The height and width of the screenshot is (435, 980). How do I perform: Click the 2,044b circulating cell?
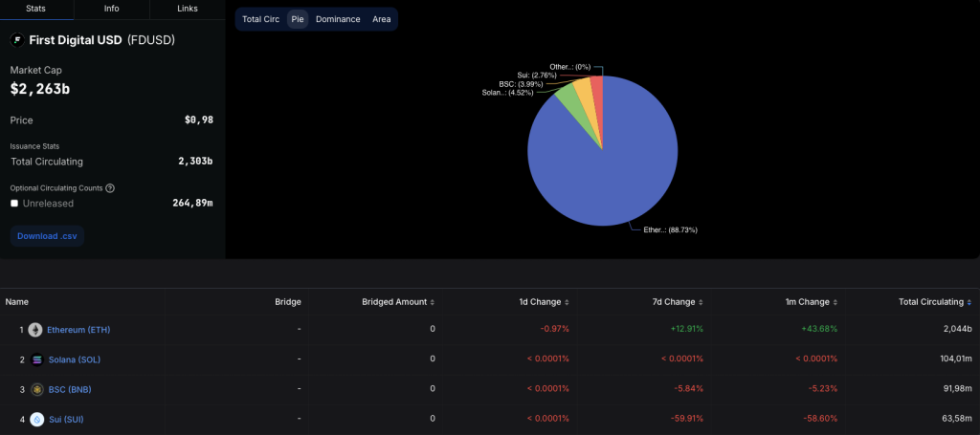coord(957,329)
